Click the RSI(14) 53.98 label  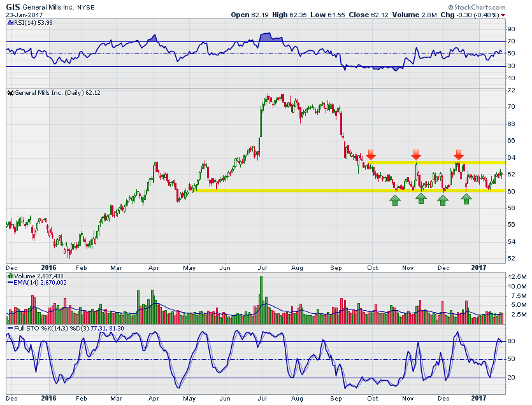(x=32, y=23)
